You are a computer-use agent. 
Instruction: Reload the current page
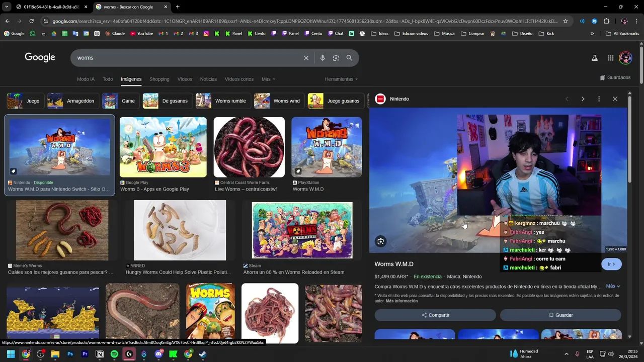pos(31,21)
